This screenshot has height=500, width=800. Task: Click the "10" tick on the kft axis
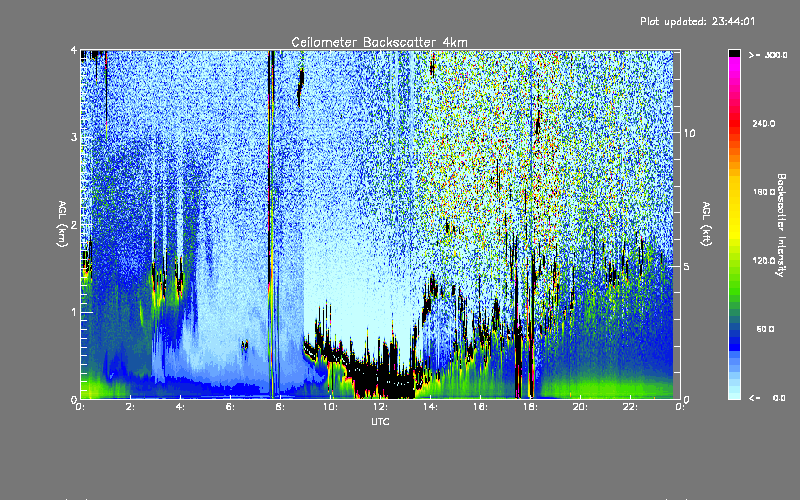(x=689, y=133)
